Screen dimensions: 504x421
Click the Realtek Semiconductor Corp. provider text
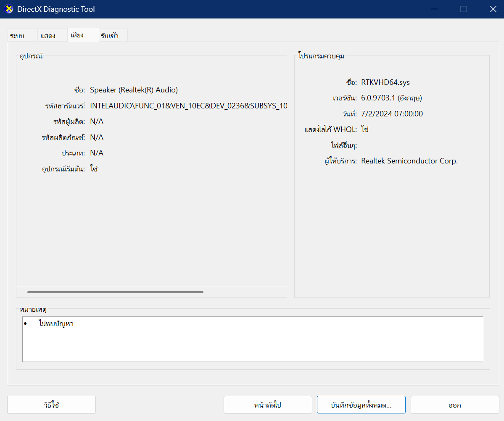click(409, 161)
